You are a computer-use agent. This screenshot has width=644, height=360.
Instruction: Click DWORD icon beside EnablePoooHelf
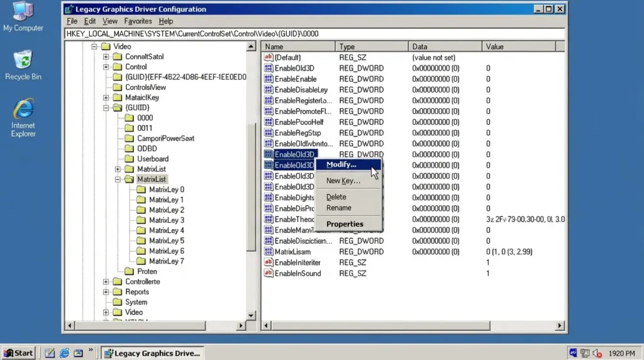pos(269,122)
